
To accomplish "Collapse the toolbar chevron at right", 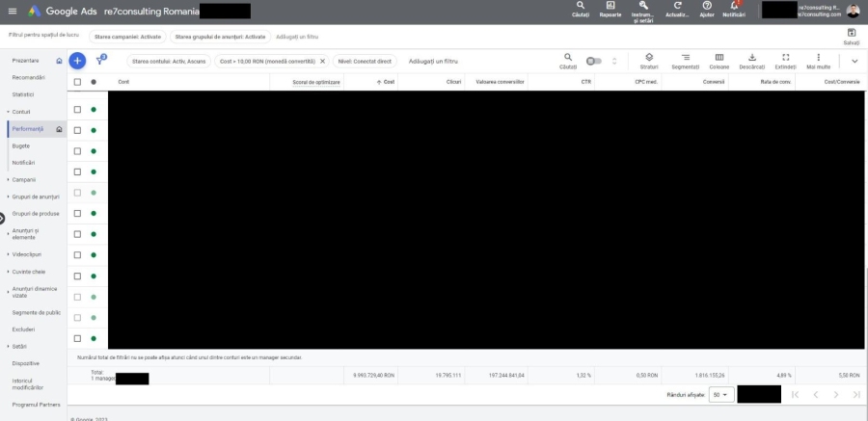I will click(854, 61).
